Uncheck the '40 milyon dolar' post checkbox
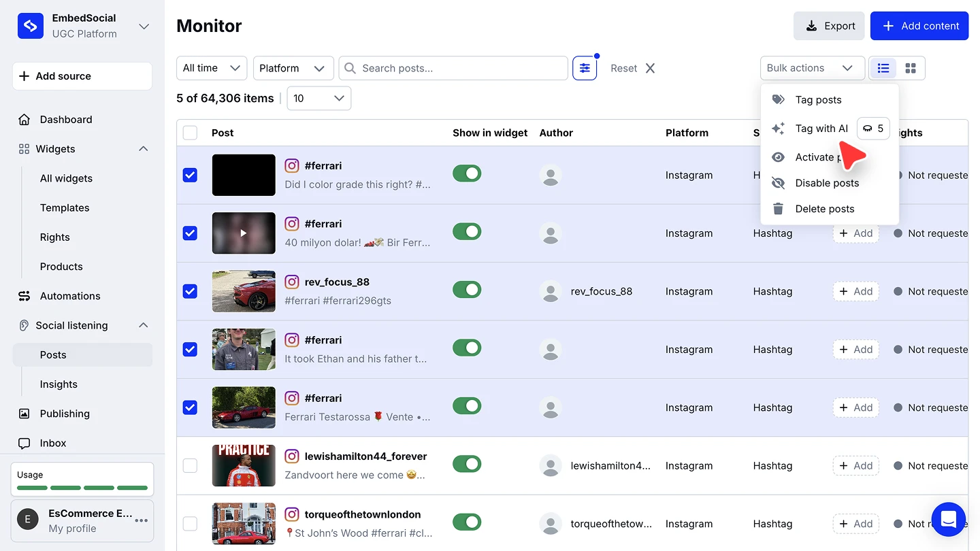 (x=190, y=233)
